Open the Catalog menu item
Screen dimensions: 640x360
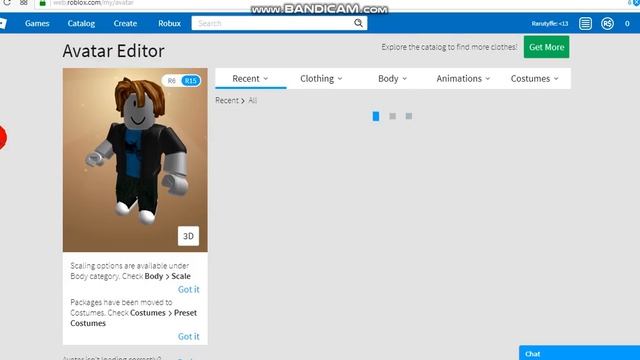[81, 24]
